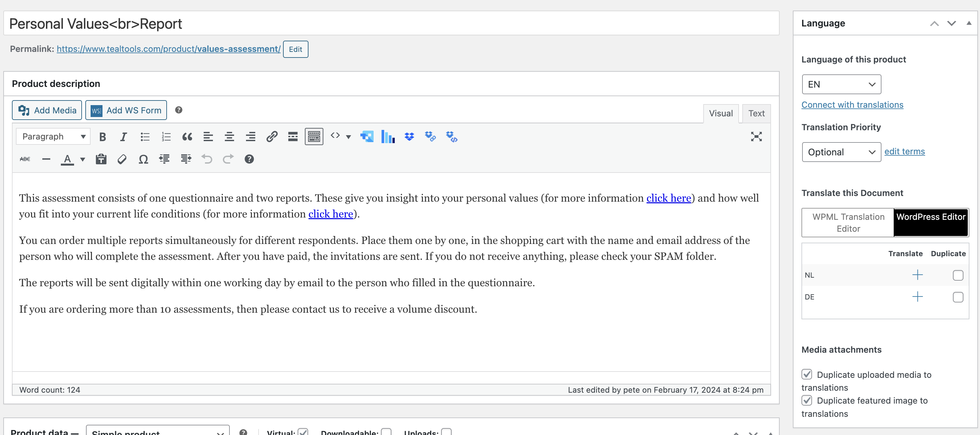Viewport: 980px width, 435px height.
Task: Click the Add Media button
Action: [47, 110]
